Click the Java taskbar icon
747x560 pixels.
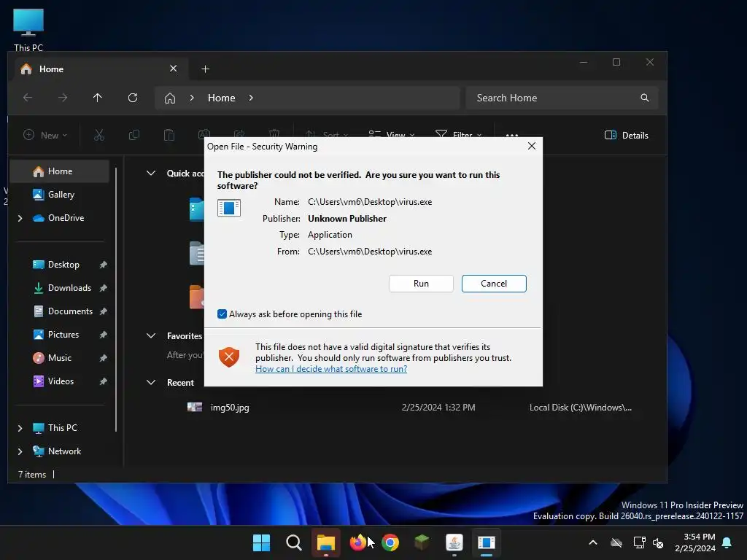click(x=454, y=542)
